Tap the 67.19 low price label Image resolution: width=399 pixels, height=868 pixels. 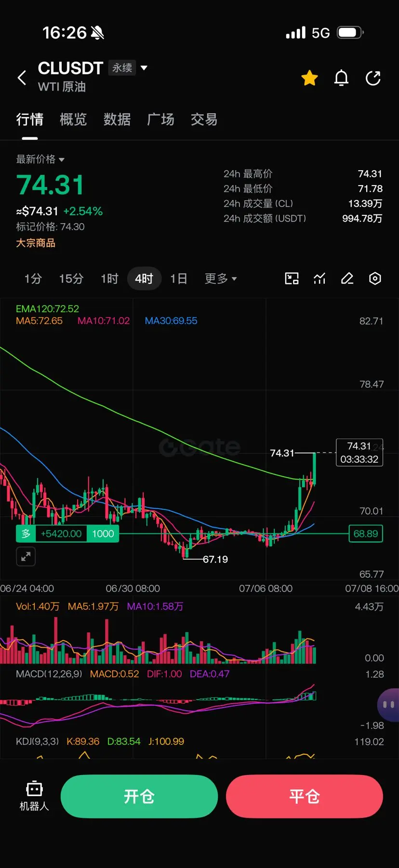(x=215, y=559)
